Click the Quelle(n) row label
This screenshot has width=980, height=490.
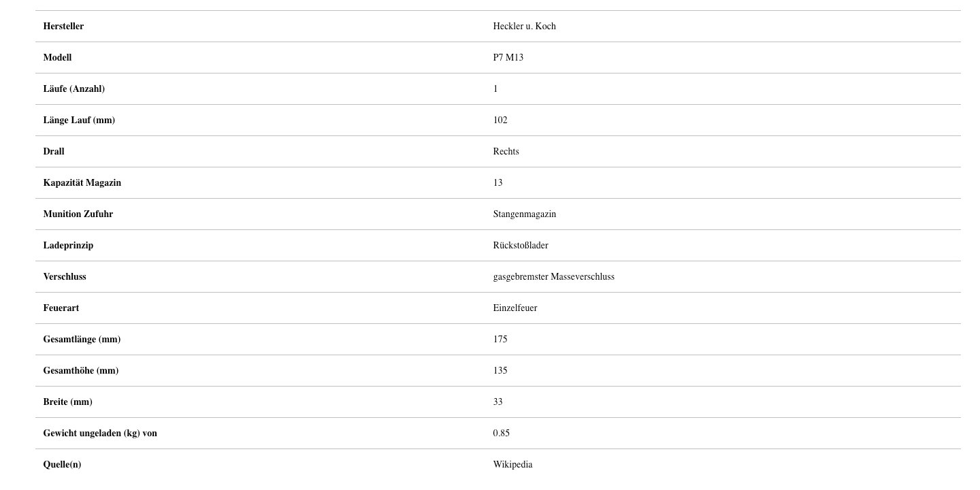click(x=62, y=465)
